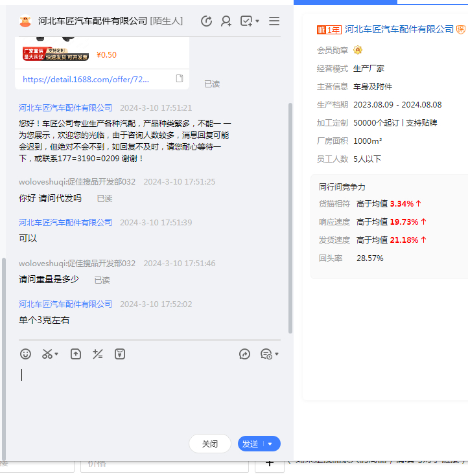Viewport: 468px width, 476px height.
Task: Expand the checkmark task dropdown in header
Action: point(257,21)
